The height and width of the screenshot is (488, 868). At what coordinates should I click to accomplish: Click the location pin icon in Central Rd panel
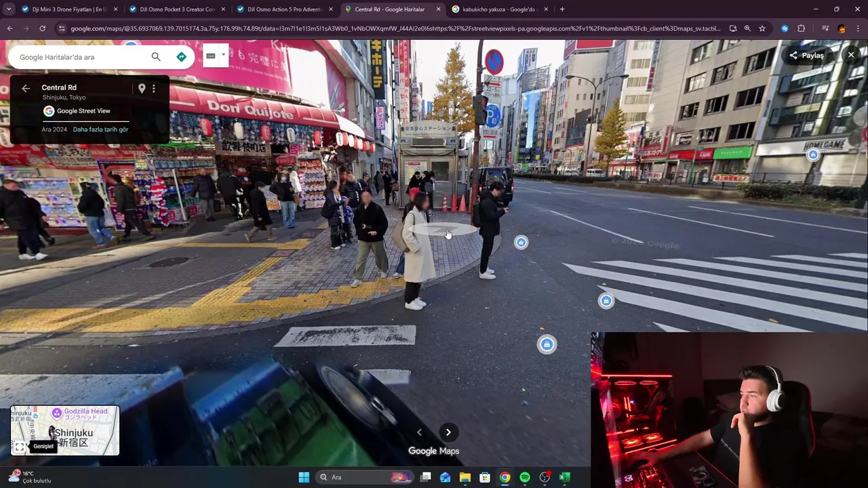(x=142, y=88)
